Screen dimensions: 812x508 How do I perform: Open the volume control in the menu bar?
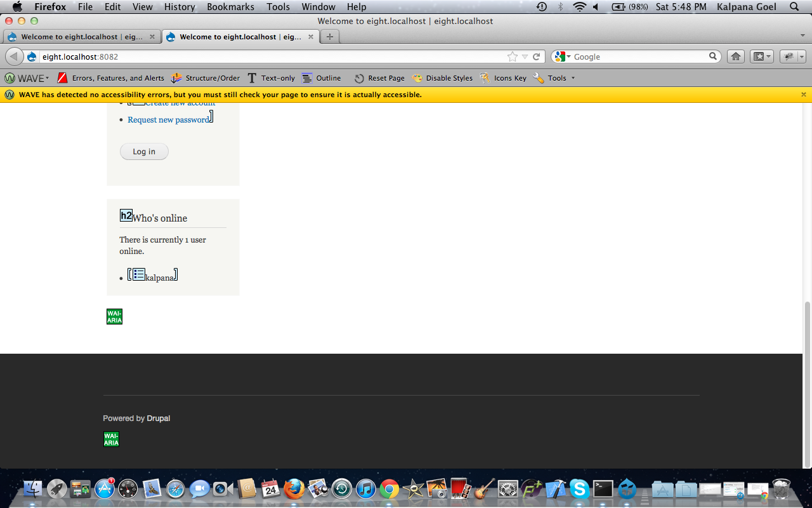coord(596,7)
